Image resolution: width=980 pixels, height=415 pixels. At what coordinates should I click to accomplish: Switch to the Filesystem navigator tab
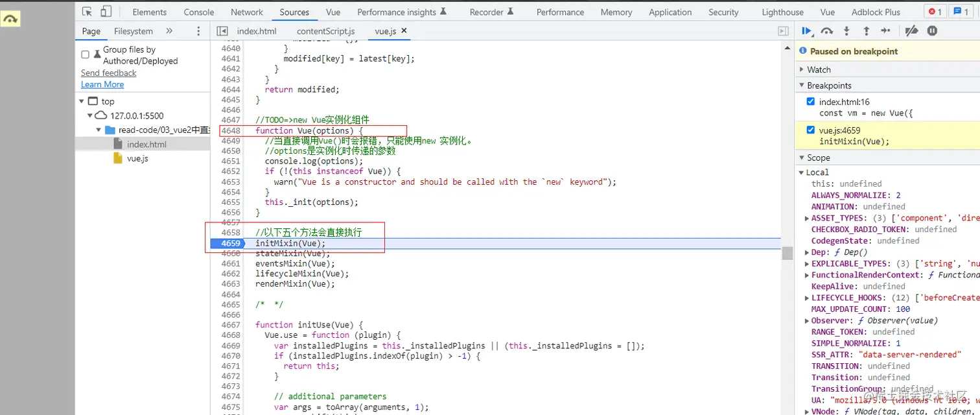click(x=134, y=31)
